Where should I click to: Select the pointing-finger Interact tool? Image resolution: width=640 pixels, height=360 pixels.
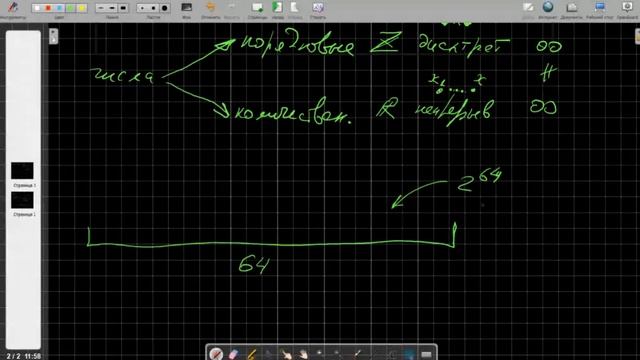pyautogui.click(x=286, y=354)
